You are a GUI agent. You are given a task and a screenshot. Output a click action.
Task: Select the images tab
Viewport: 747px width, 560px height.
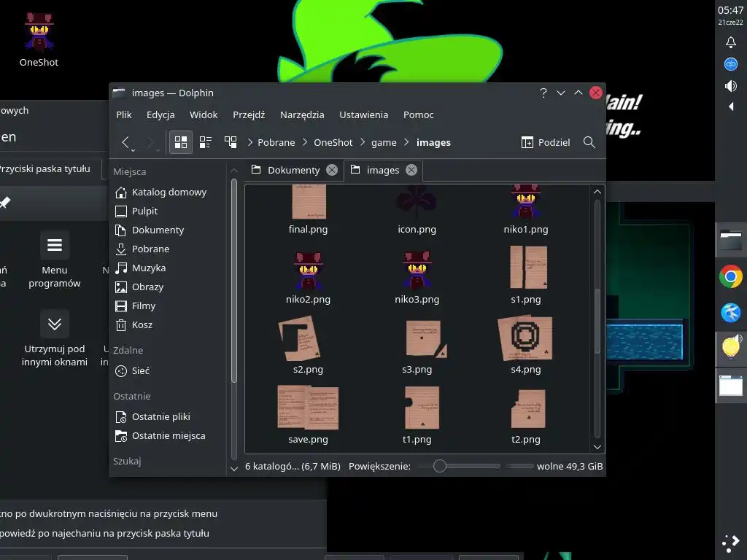[x=383, y=170]
